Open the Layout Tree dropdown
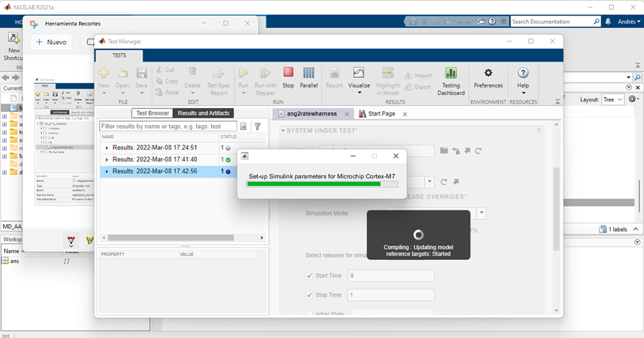The height and width of the screenshot is (338, 644). pos(613,99)
